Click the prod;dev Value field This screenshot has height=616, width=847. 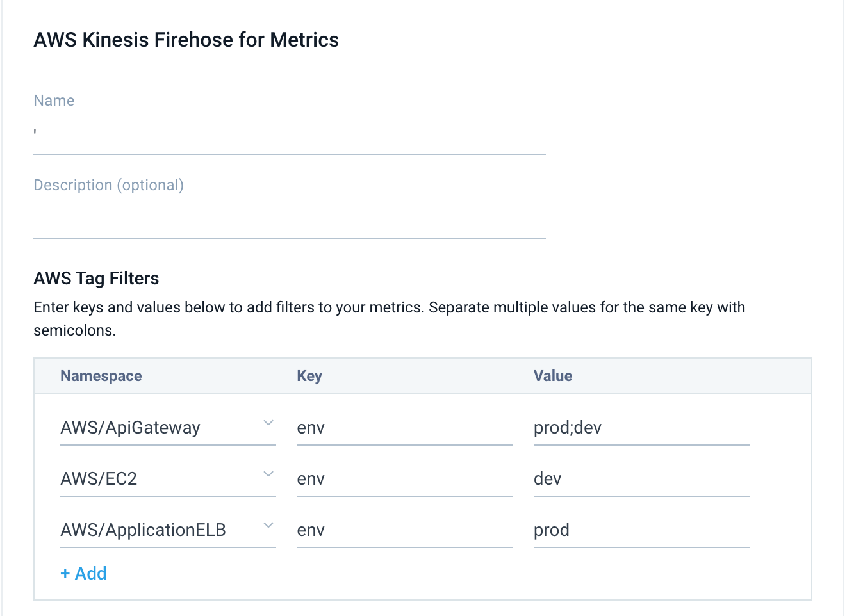coord(641,427)
